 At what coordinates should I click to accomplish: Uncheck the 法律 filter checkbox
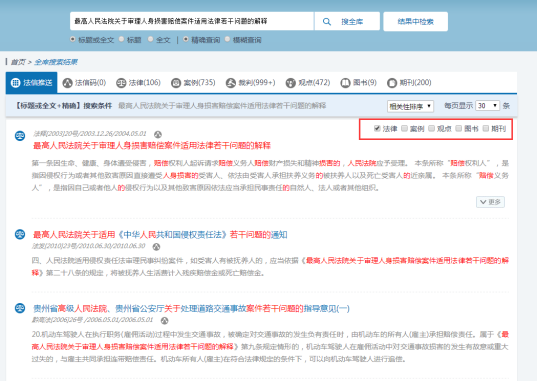pos(377,128)
